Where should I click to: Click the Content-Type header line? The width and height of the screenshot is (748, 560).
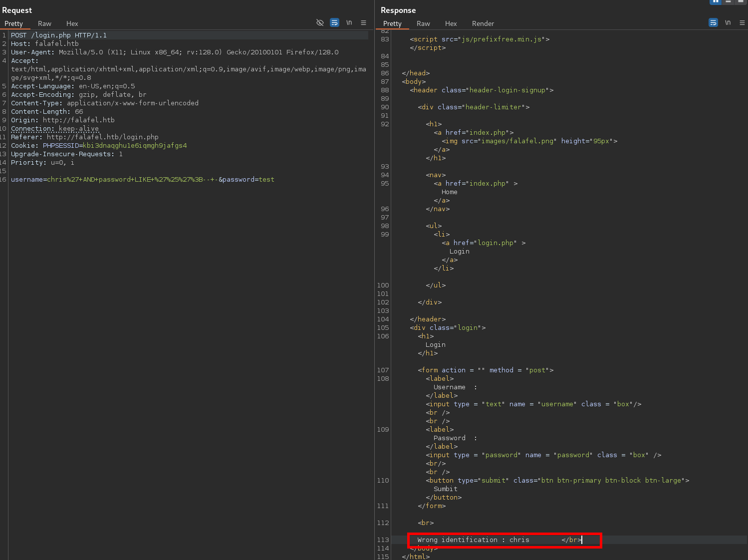coord(105,103)
